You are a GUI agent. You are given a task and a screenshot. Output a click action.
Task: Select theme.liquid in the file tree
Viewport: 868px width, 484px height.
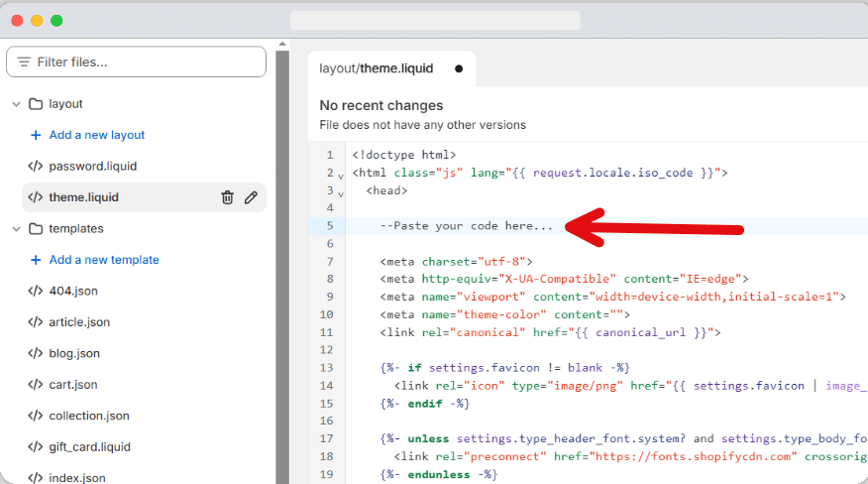coord(83,197)
